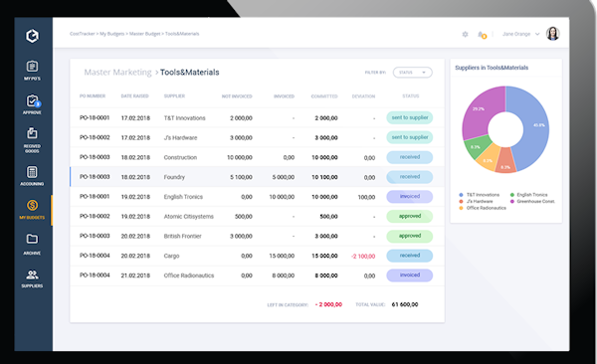Click T&T Innovations sent to supplier badge
The image size is (597, 364).
pyautogui.click(x=410, y=117)
